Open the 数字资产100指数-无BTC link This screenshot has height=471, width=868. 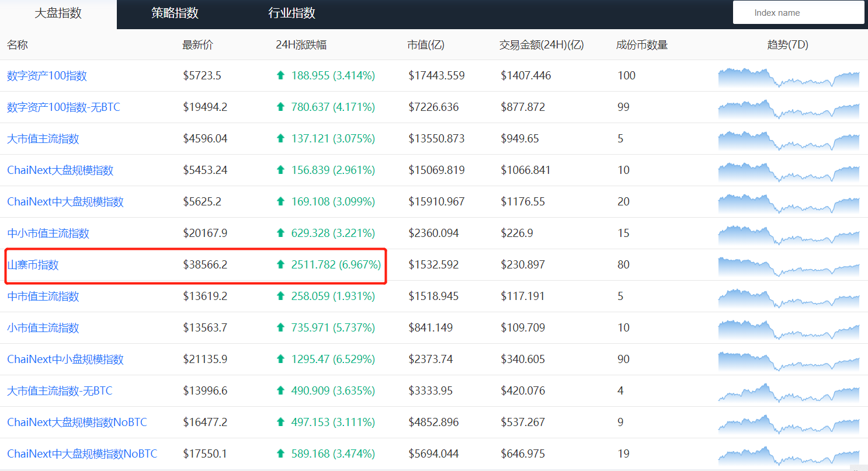tap(64, 107)
